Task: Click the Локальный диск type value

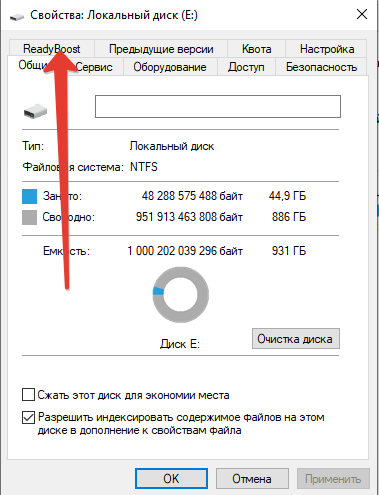Action: coord(172,146)
